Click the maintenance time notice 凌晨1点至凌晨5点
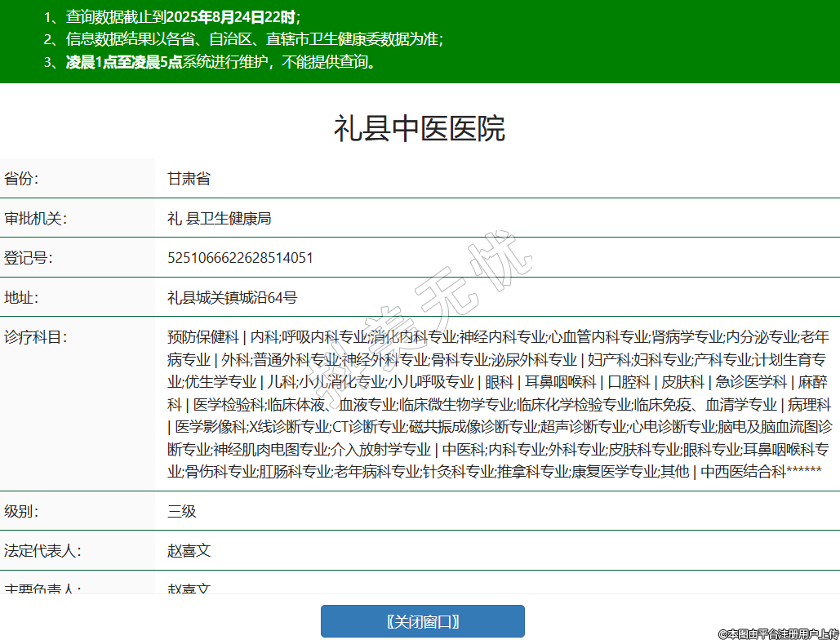 [124, 62]
